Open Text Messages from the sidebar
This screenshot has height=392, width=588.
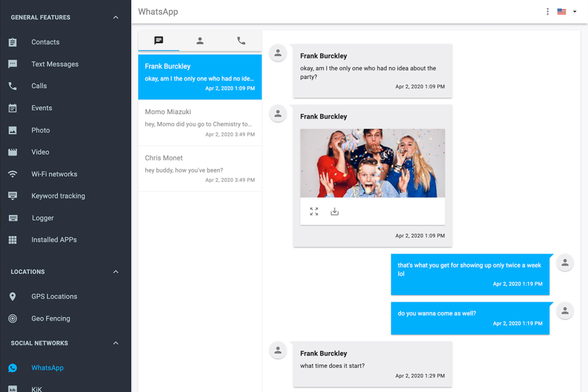[55, 64]
